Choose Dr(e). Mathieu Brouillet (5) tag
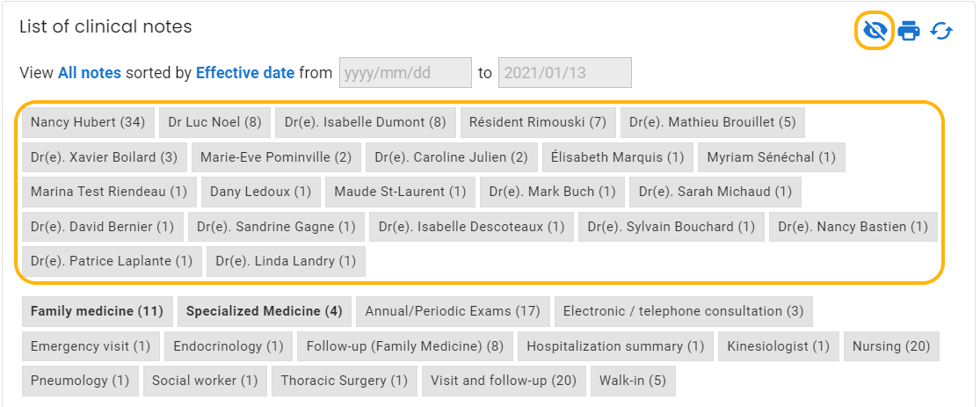The image size is (980, 407). tap(713, 122)
